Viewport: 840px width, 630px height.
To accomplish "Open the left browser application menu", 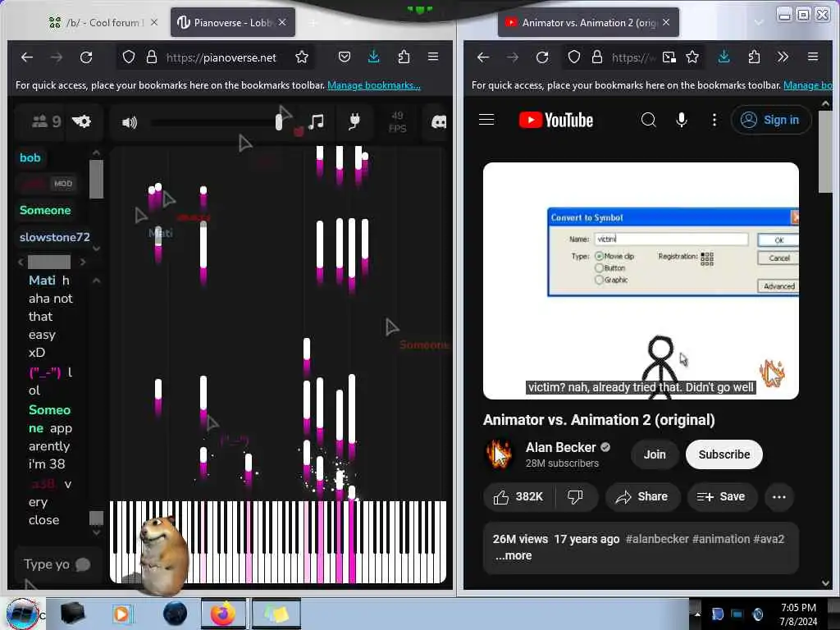I will pyautogui.click(x=433, y=57).
